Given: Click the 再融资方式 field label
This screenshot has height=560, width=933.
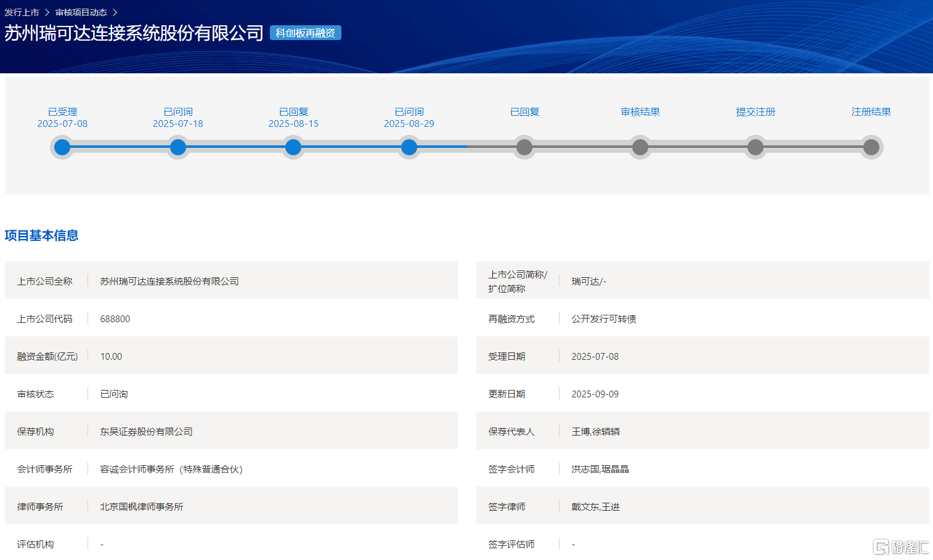Looking at the screenshot, I should click(511, 319).
